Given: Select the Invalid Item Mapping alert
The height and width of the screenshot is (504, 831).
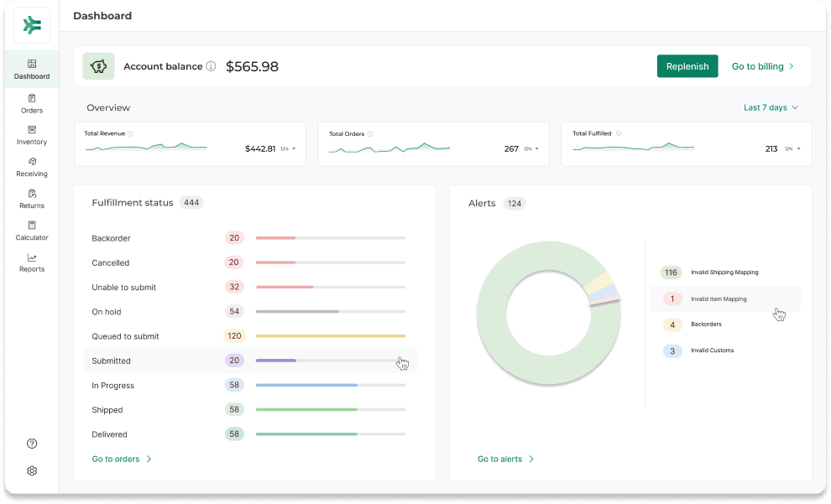Looking at the screenshot, I should 718,299.
